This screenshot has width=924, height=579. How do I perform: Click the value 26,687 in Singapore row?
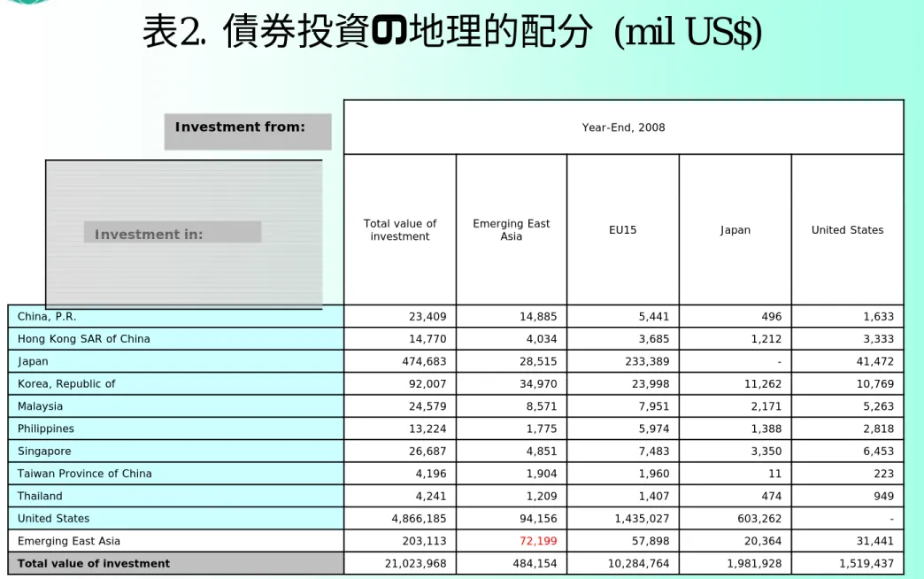[x=427, y=451]
